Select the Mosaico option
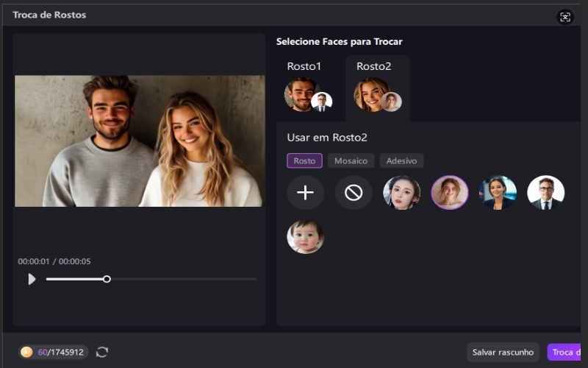588x368 pixels. pyautogui.click(x=351, y=160)
